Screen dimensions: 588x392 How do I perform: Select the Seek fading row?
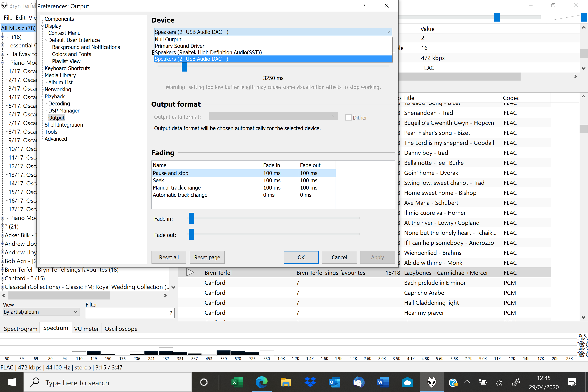(x=244, y=180)
